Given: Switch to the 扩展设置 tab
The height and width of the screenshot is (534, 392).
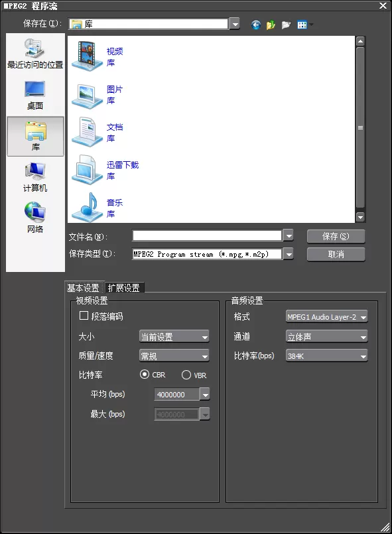Looking at the screenshot, I should coord(124,288).
